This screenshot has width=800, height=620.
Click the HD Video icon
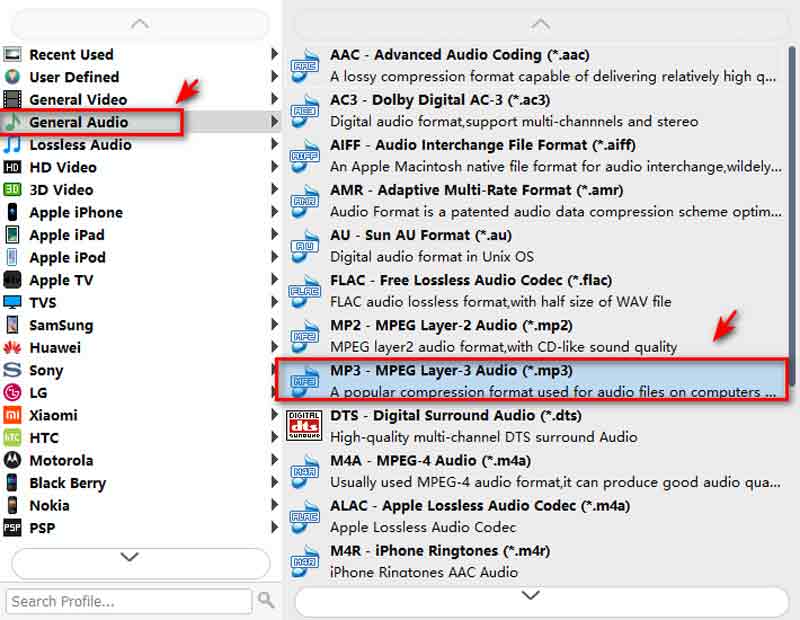point(12,167)
